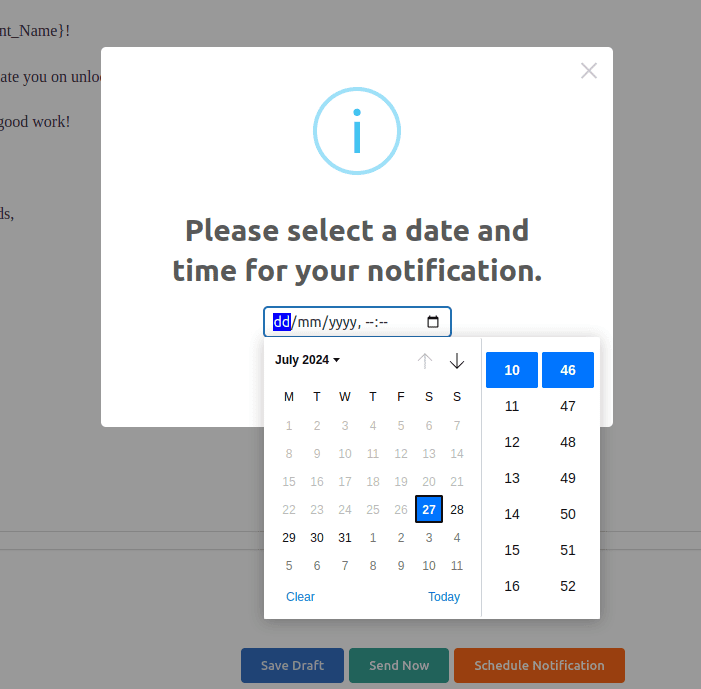Click the calendar picker icon in date field
This screenshot has height=689, width=701.
tap(433, 322)
